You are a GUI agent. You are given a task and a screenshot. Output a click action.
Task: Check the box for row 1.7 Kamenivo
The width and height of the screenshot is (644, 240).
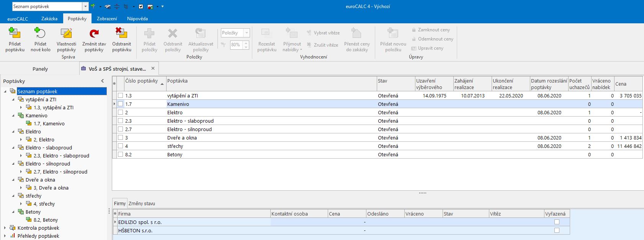tap(120, 104)
